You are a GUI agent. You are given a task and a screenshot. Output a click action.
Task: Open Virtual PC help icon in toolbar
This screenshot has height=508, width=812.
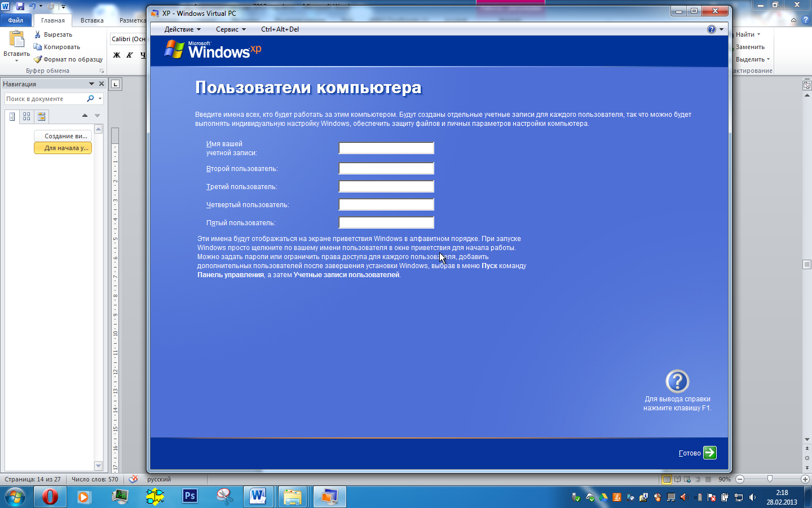coord(712,29)
